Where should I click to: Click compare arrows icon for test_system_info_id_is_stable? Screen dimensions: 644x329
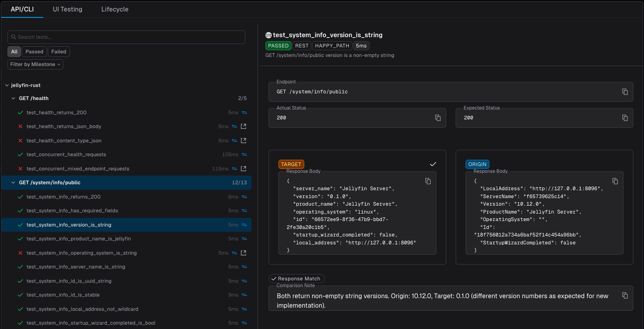(x=244, y=295)
